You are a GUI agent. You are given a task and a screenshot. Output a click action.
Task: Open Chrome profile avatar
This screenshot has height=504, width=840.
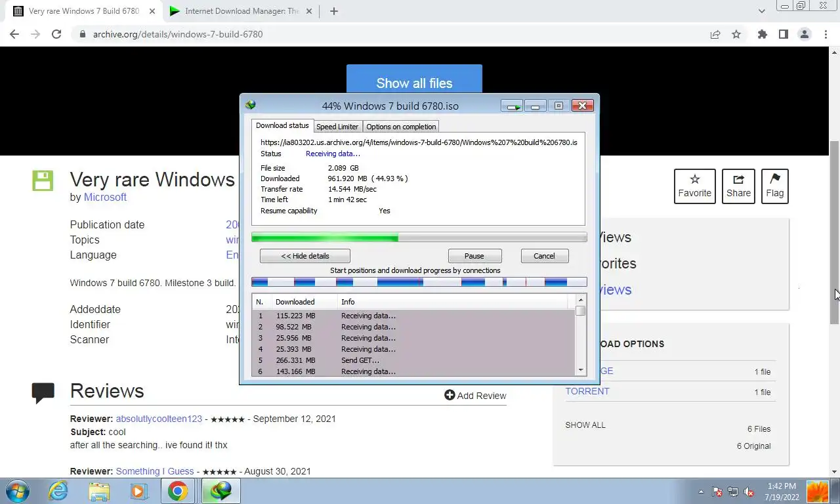804,34
